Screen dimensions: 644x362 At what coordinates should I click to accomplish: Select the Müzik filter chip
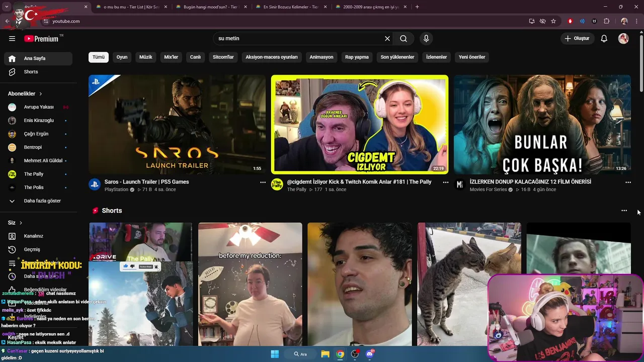(146, 57)
